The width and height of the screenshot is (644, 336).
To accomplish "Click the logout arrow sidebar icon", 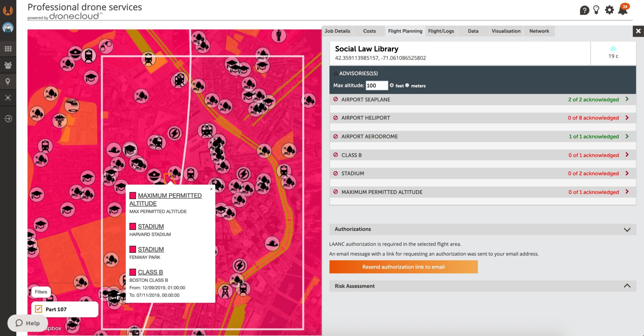I will 8,119.
